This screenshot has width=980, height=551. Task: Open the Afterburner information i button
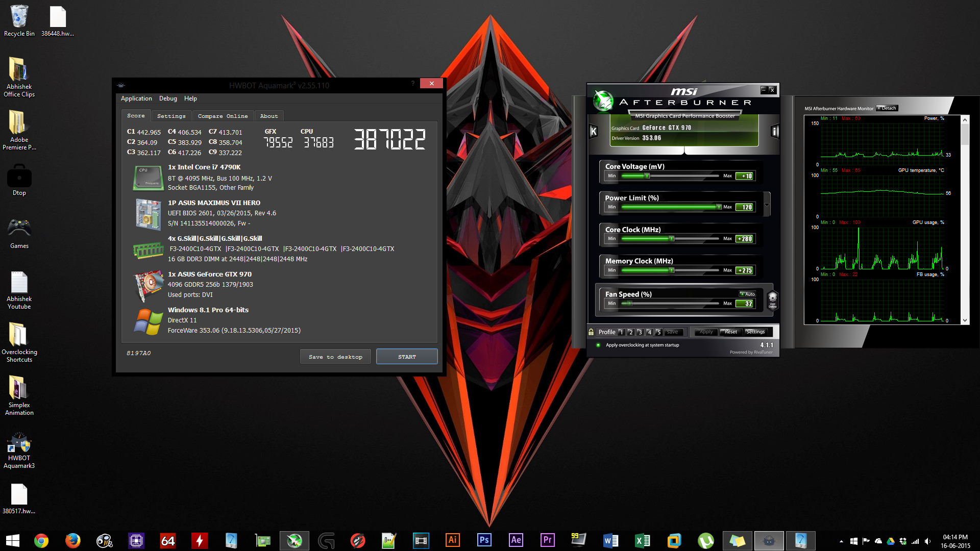(775, 131)
